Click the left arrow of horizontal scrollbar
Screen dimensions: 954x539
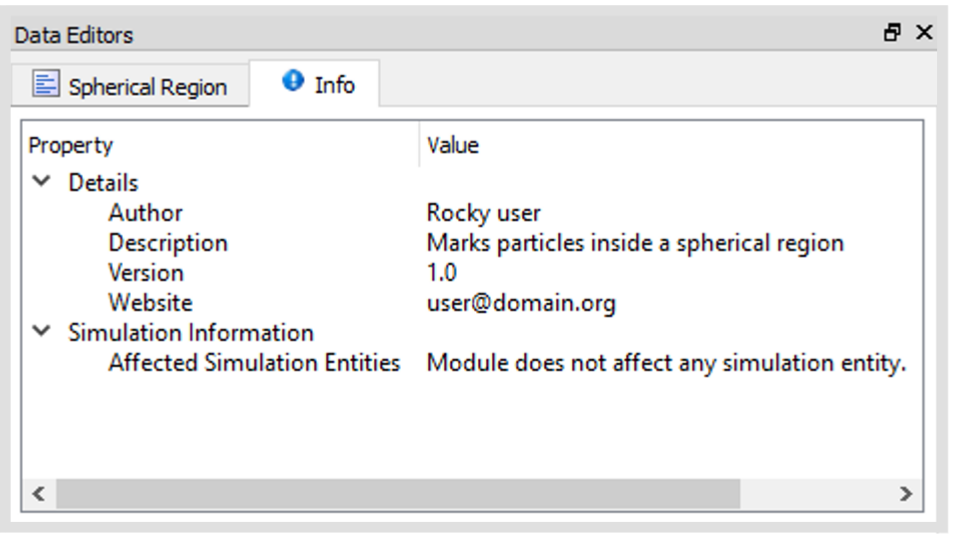click(39, 493)
